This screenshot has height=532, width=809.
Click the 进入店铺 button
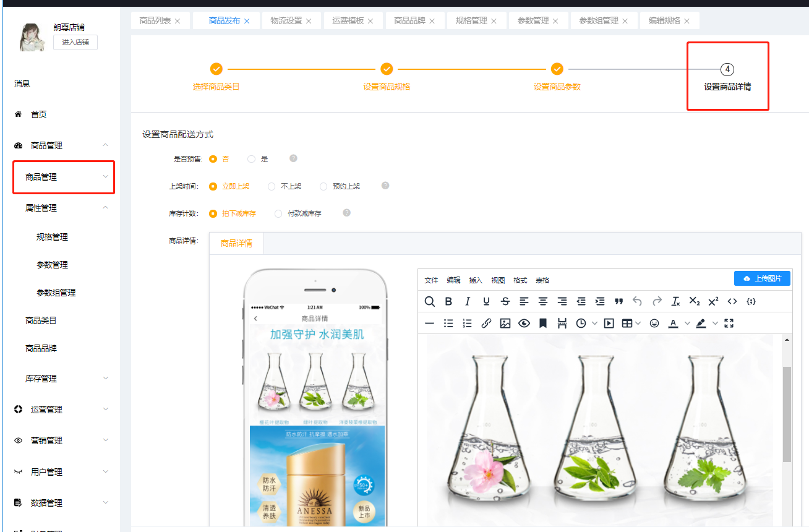[75, 42]
